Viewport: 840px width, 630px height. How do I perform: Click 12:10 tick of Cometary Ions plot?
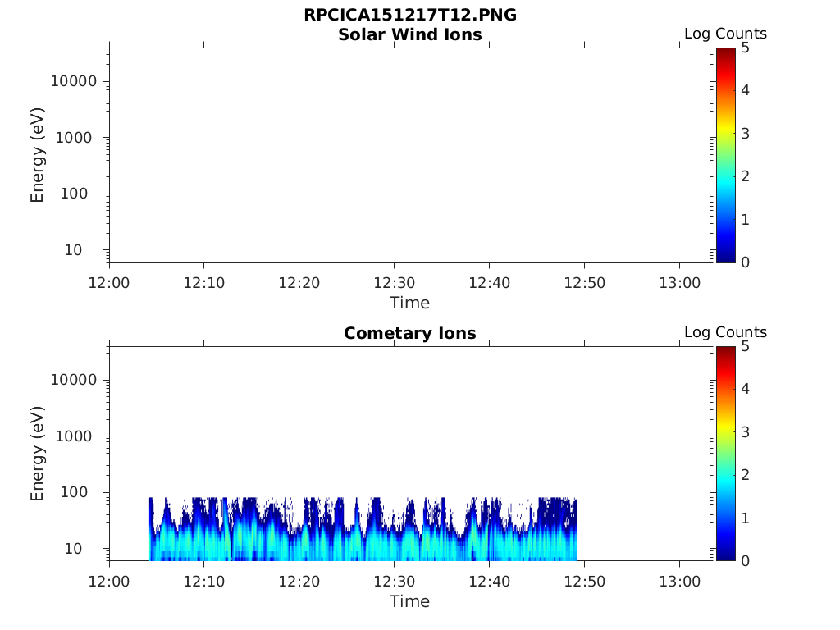[x=204, y=582]
